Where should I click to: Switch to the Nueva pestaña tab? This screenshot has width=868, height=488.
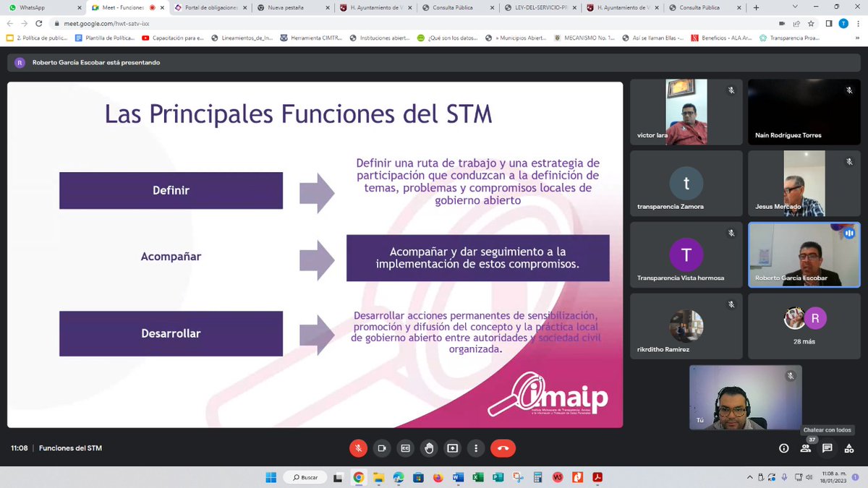[292, 7]
